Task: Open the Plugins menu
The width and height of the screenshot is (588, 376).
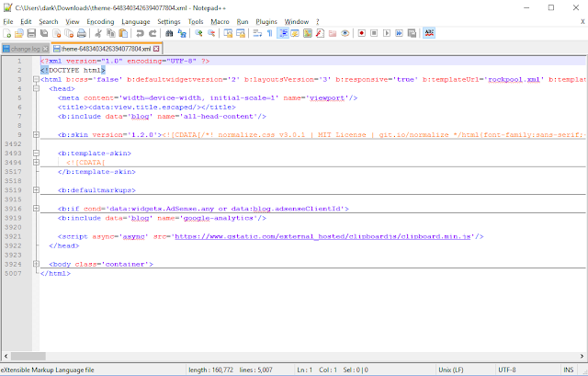Action: [x=266, y=22]
